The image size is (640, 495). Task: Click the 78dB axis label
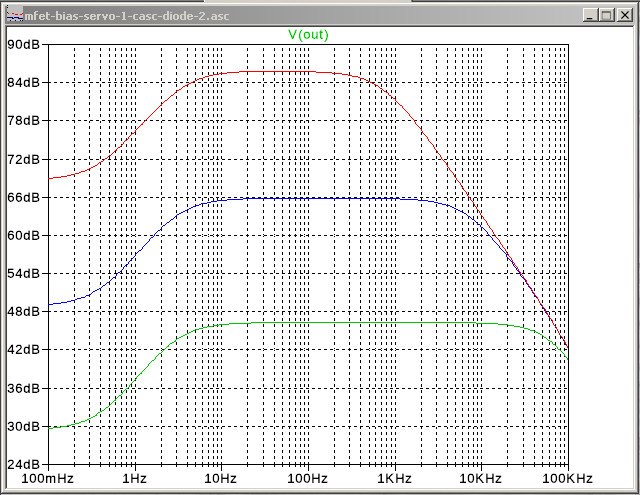point(23,120)
